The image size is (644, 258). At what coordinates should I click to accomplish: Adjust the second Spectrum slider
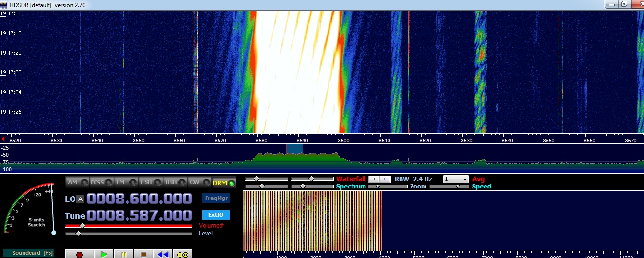click(x=312, y=186)
